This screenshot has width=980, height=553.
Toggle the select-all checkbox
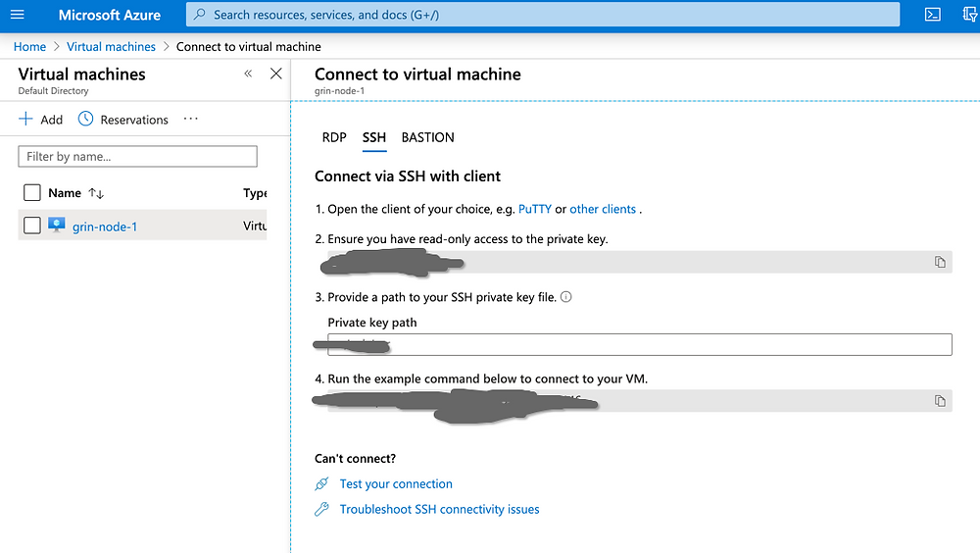(x=32, y=193)
